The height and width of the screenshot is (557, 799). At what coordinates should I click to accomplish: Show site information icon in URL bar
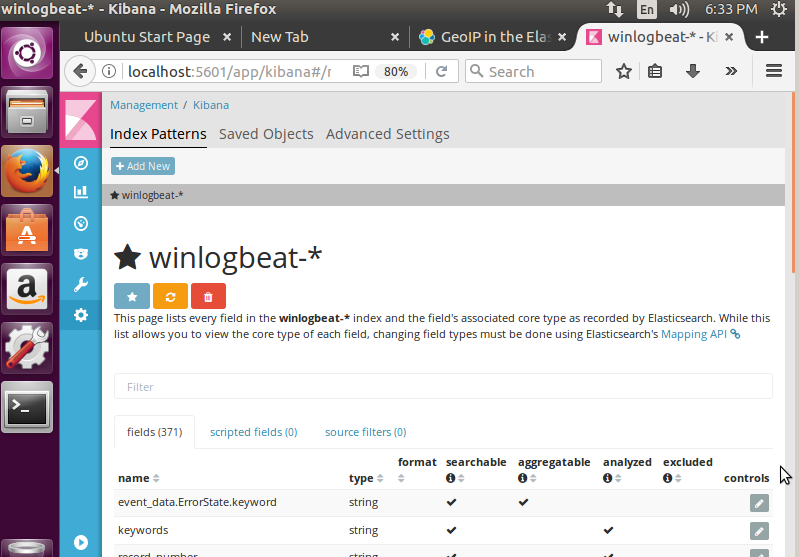tap(109, 71)
